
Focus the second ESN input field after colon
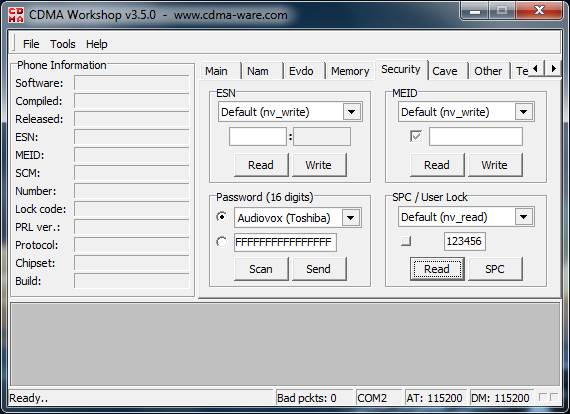tap(322, 136)
